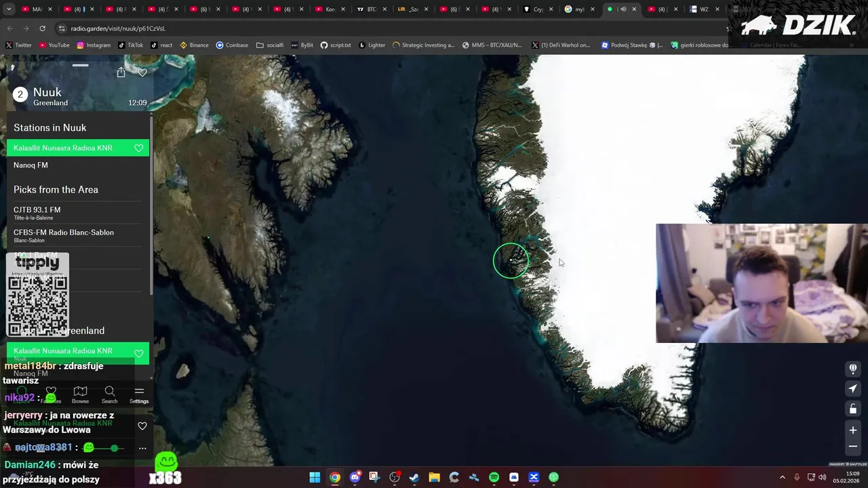Screen dimensions: 868x488
Task: Open the tab search dropdown in Chrome
Action: pos(9,9)
